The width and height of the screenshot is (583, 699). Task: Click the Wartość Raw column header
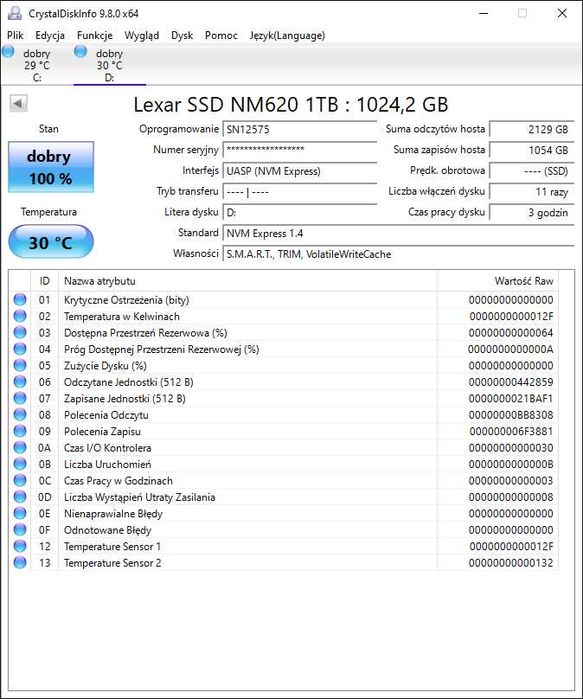pos(498,281)
